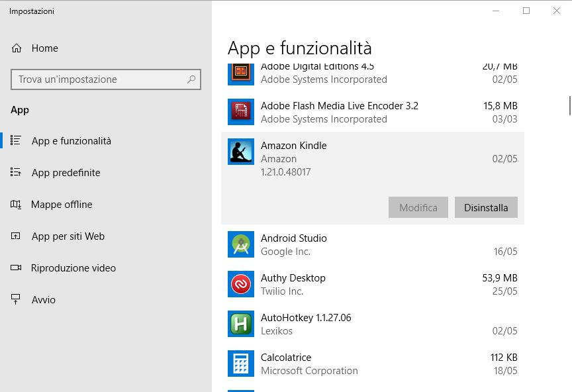Click the Mappe offline map icon
The height and width of the screenshot is (392, 572).
tap(16, 205)
